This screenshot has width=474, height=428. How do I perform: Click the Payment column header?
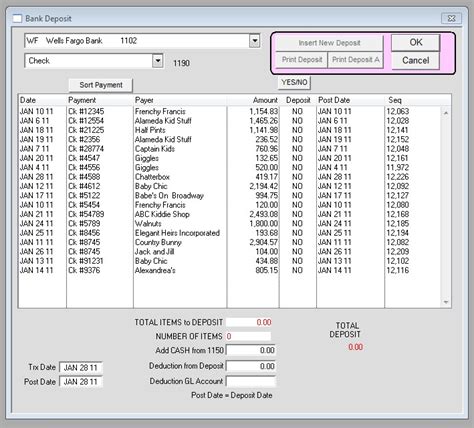[x=100, y=100]
